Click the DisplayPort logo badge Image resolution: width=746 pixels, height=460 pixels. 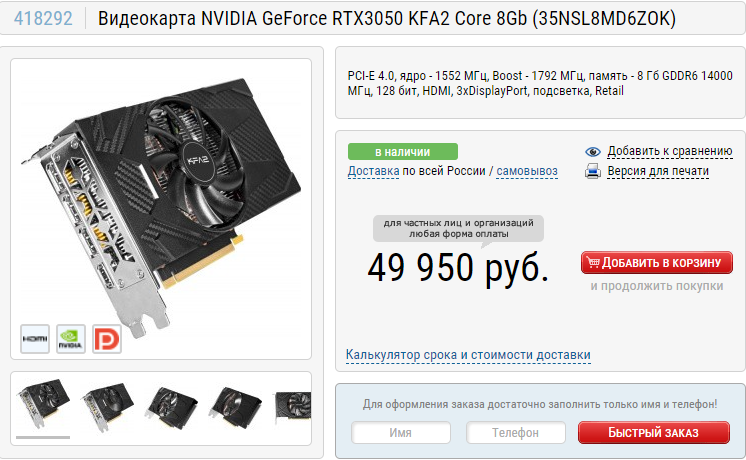click(107, 339)
